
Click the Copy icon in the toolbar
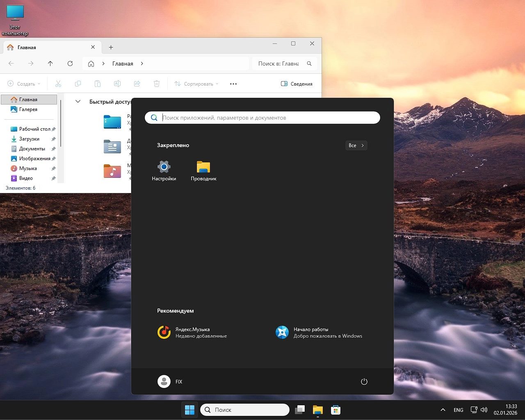78,84
